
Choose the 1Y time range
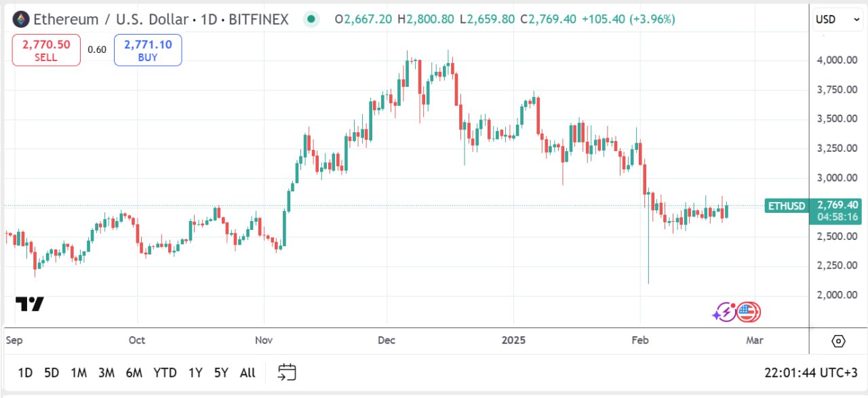click(x=195, y=372)
